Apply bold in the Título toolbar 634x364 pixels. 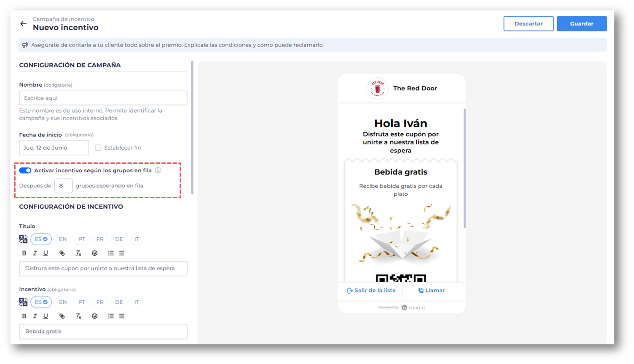[25, 253]
